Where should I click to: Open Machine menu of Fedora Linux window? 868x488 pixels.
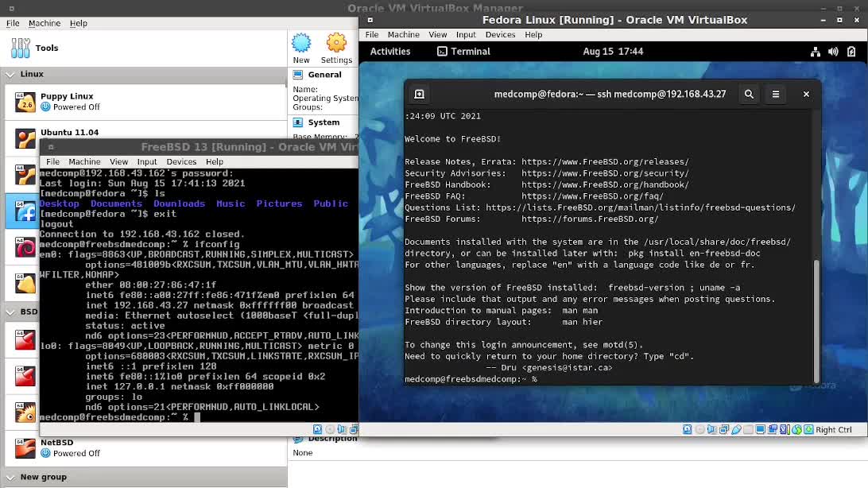point(404,34)
